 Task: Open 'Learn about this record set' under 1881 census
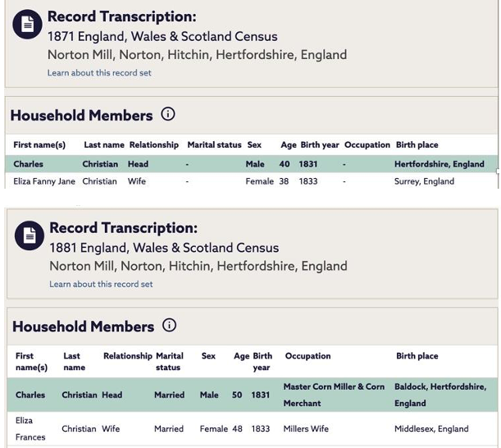tap(101, 285)
